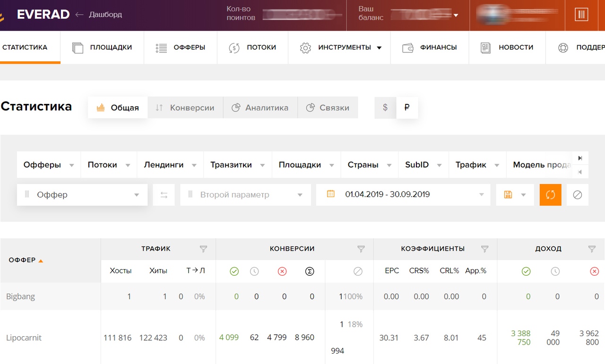Viewport: 605px width, 364px height.
Task: Refresh statistics with orange button
Action: [x=551, y=195]
